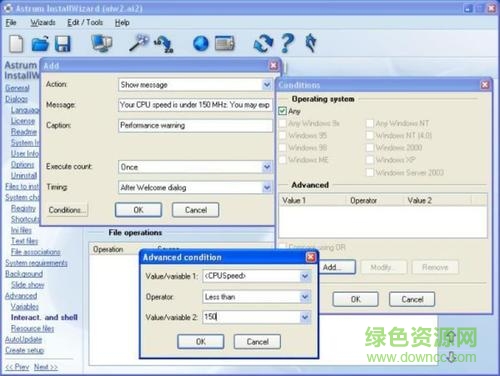Open a project with the folder icon
This screenshot has height=376, width=500.
(x=40, y=44)
